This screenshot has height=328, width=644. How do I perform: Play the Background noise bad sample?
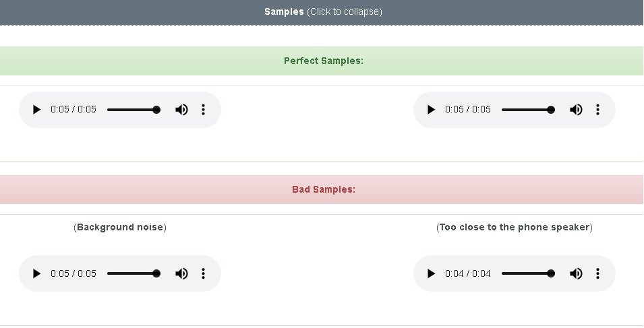pos(36,273)
